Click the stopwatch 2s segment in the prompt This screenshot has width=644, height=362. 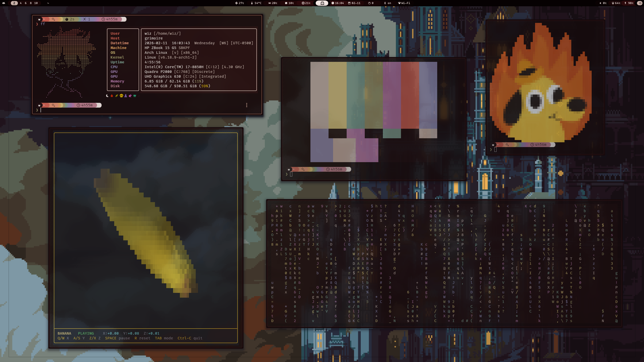click(70, 19)
